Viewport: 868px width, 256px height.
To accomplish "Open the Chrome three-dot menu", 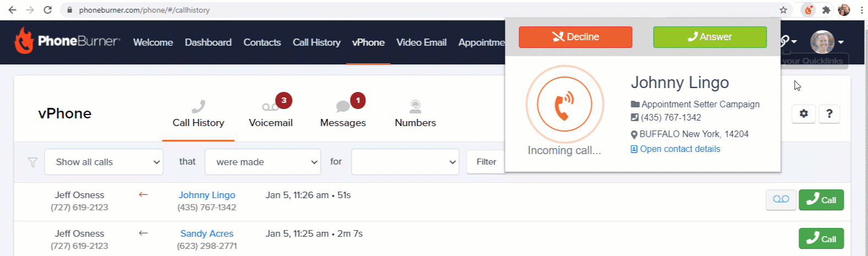I will 861,10.
